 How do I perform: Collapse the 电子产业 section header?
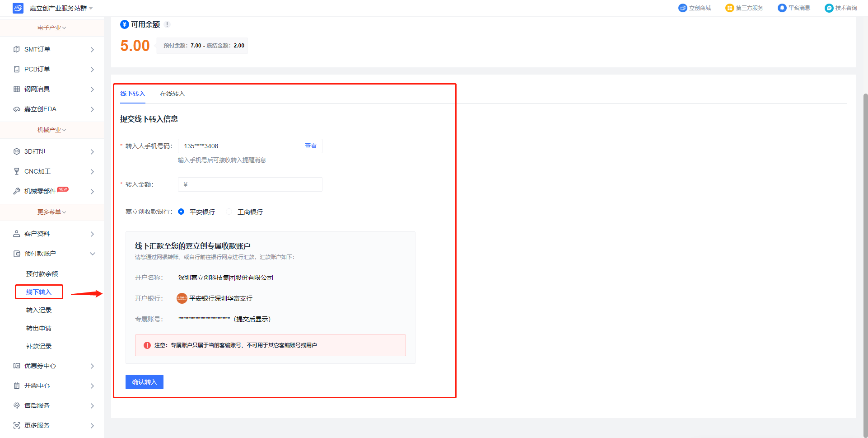(x=51, y=28)
